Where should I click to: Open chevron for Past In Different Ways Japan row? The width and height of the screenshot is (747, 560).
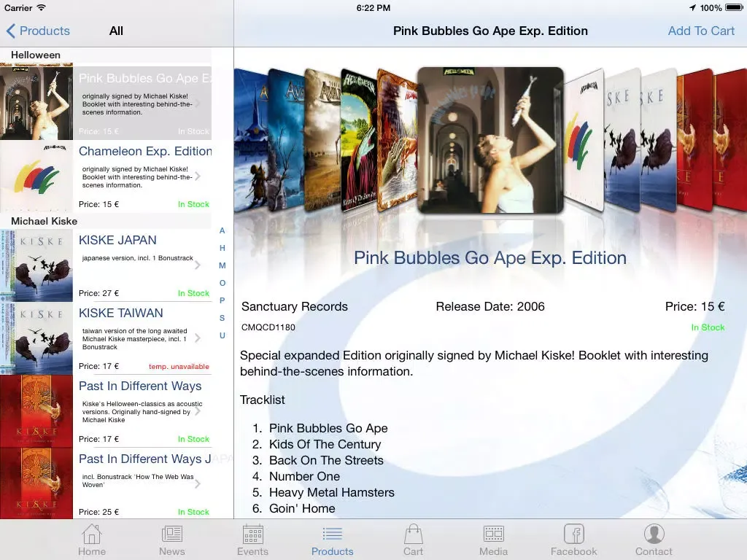point(198,484)
